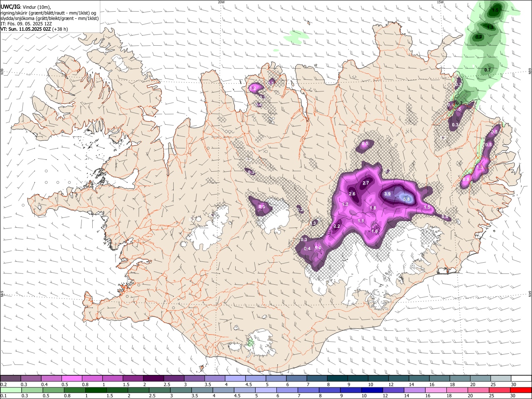Click the 1.2 label in the northern pink patch
This screenshot has width=532, height=399.
tap(253, 89)
